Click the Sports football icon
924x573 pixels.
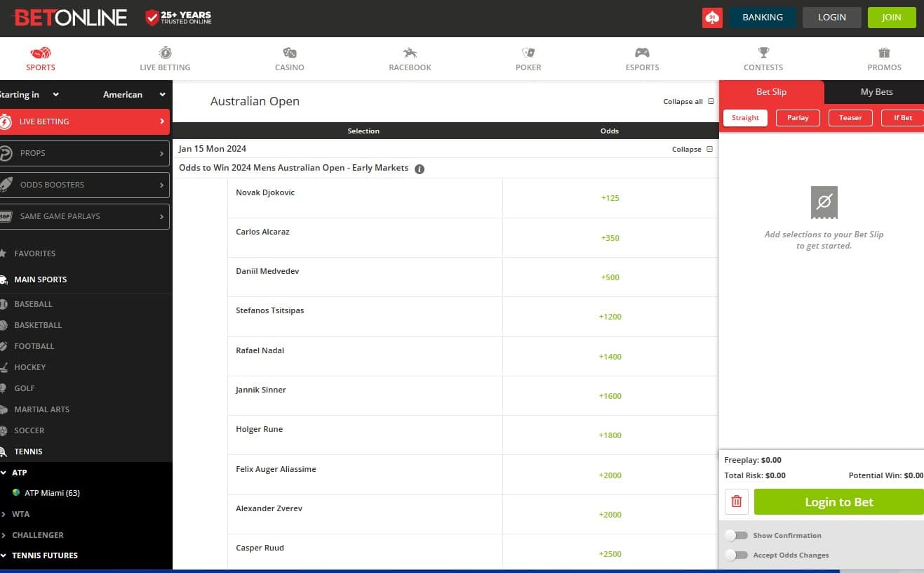point(41,53)
